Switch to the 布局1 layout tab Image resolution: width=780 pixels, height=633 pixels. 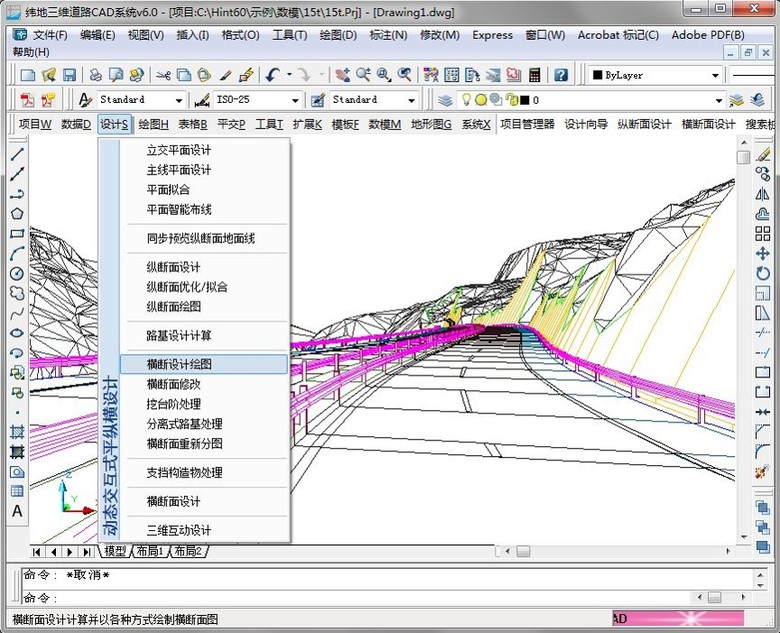point(149,551)
